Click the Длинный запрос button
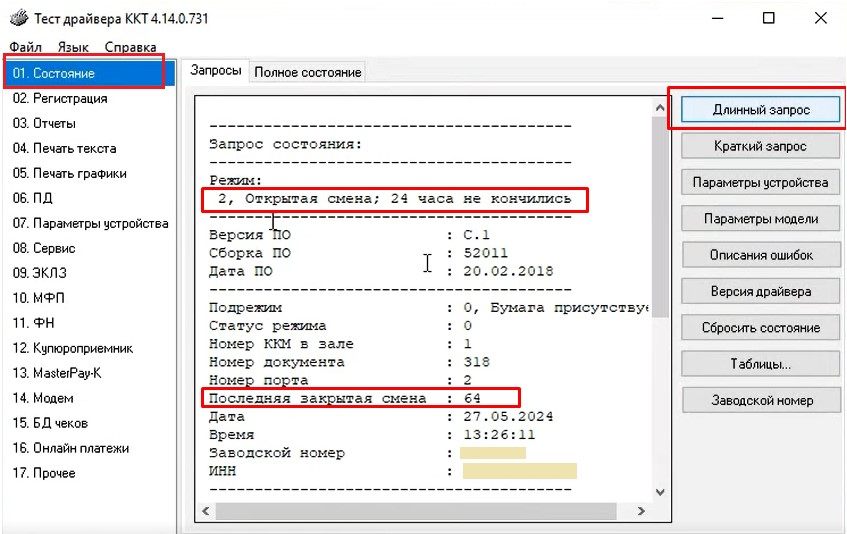 coord(761,110)
